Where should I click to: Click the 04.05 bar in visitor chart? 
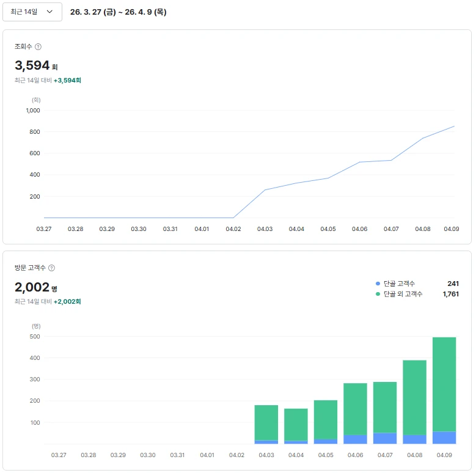(326, 422)
